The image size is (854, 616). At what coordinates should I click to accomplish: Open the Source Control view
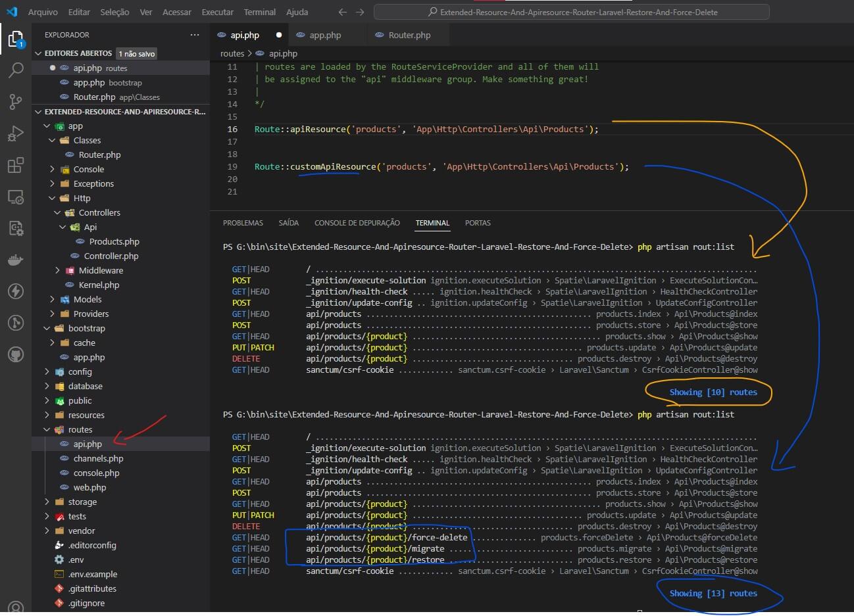click(16, 101)
